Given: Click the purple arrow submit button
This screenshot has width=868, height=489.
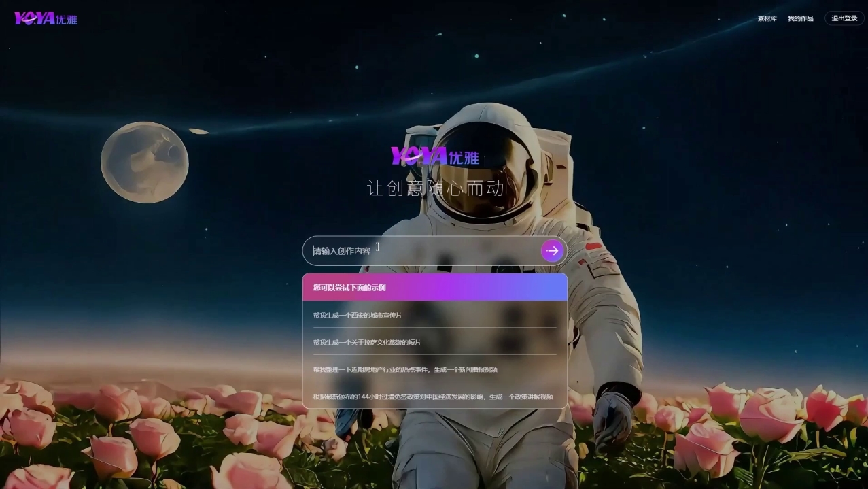Looking at the screenshot, I should [552, 251].
